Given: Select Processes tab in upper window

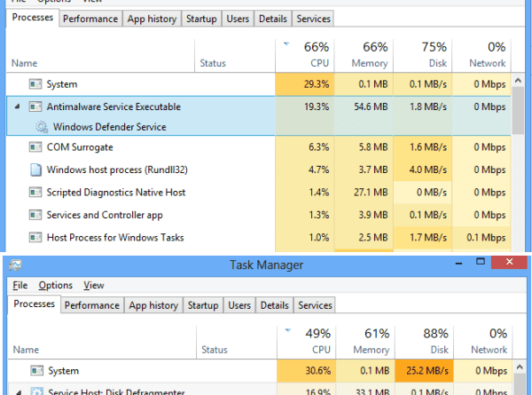Looking at the screenshot, I should pos(33,18).
